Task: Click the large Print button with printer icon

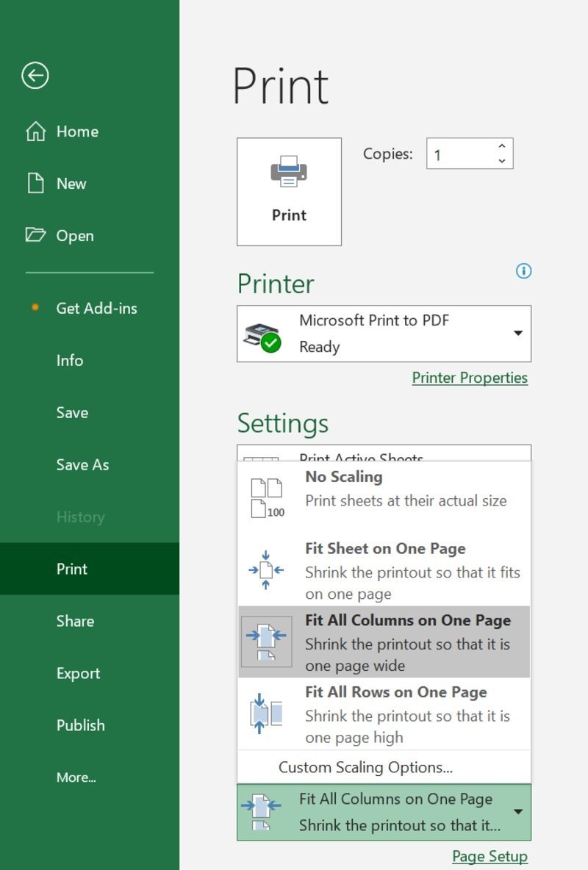Action: [289, 190]
